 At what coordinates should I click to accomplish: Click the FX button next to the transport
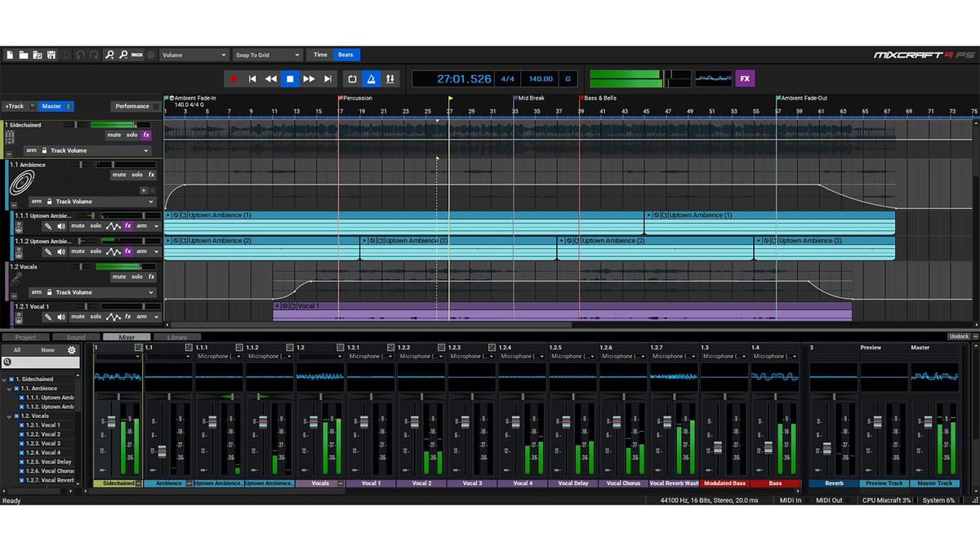[x=744, y=78]
